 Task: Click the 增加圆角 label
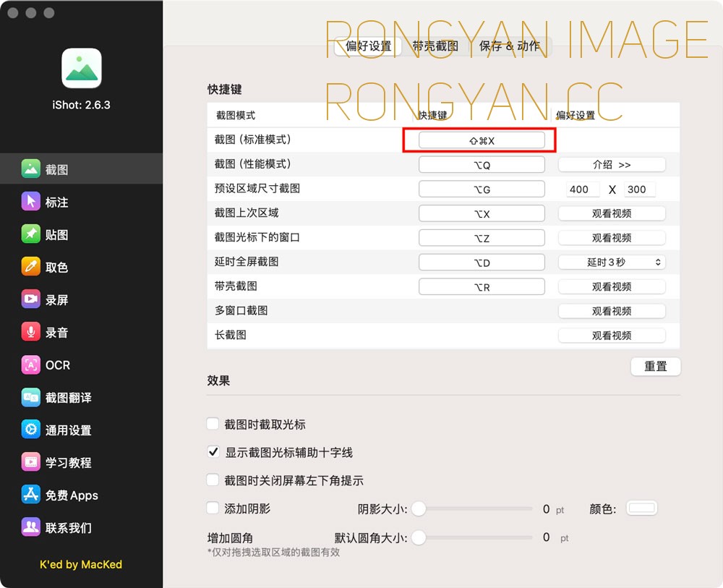click(230, 537)
